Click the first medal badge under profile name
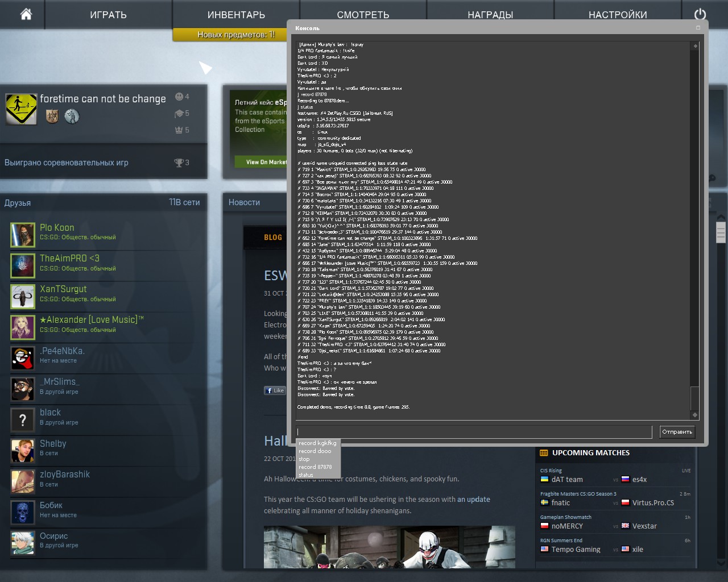 [52, 117]
